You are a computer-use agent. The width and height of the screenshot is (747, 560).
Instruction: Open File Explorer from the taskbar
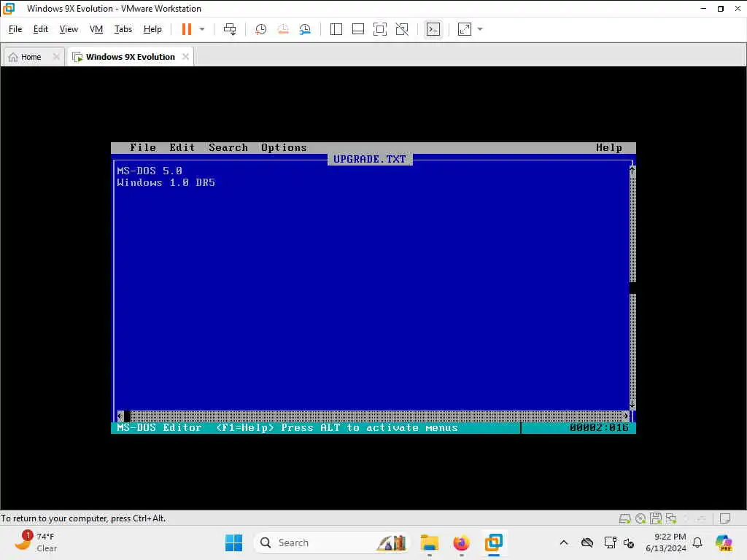click(x=429, y=542)
